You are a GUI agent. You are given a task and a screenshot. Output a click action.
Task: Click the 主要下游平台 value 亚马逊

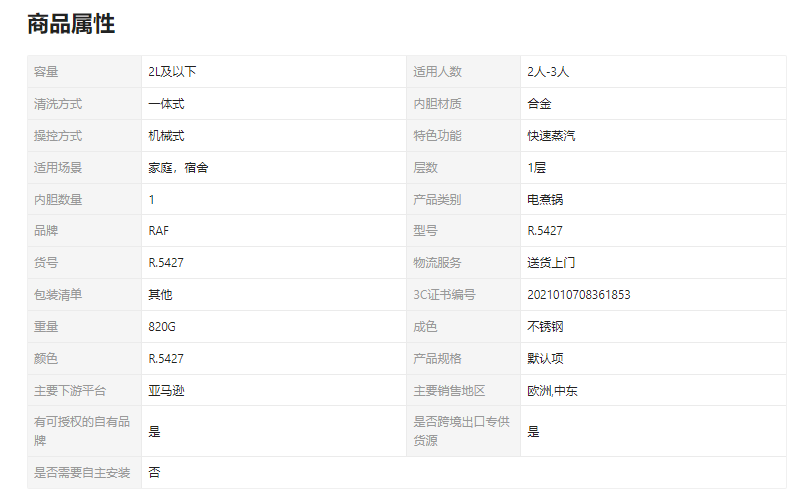pos(166,391)
